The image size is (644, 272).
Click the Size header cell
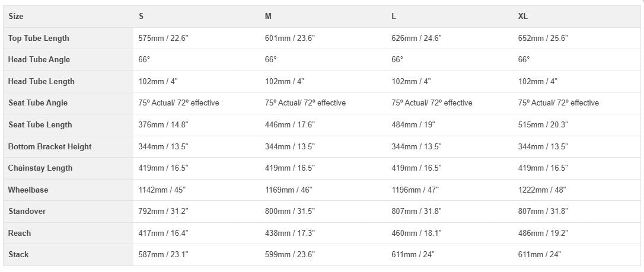pyautogui.click(x=16, y=17)
